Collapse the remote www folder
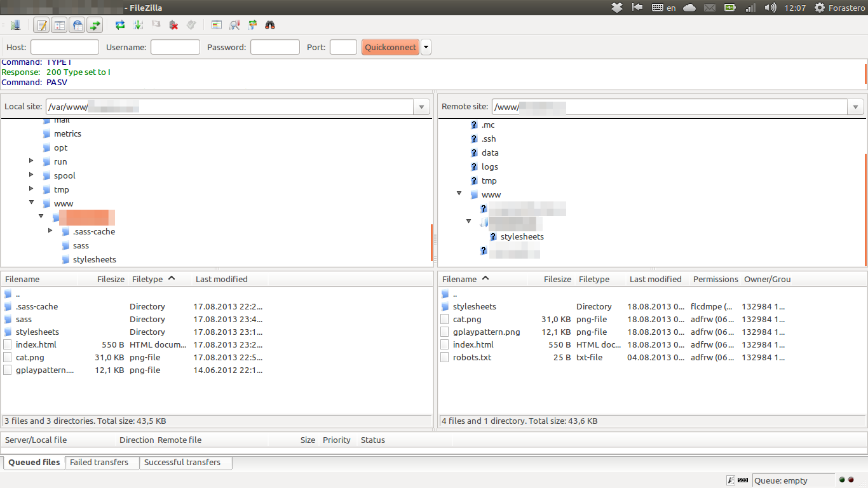This screenshot has width=868, height=488. tap(459, 194)
